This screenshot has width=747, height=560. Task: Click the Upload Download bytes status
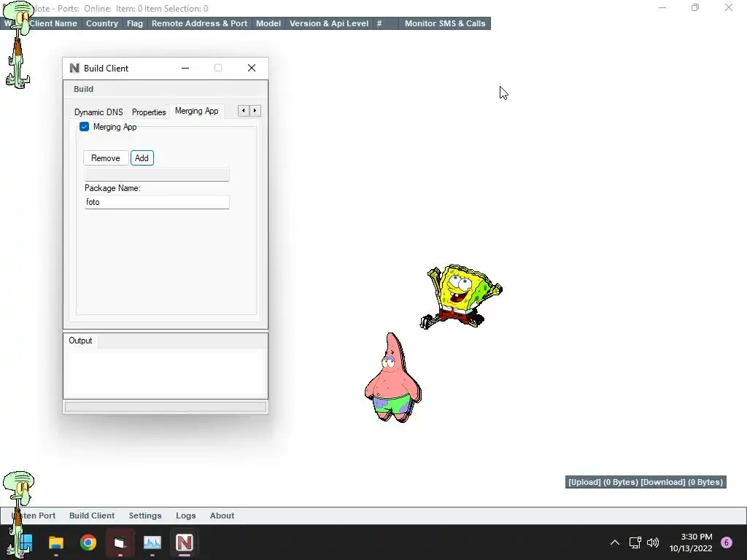[x=646, y=482]
